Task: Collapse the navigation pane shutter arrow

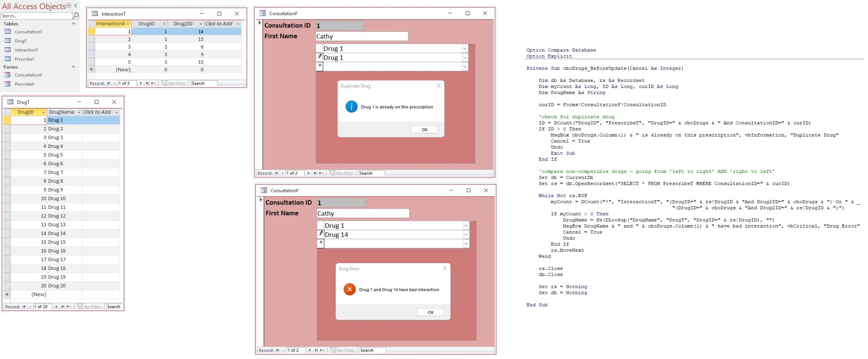Action: (75, 6)
